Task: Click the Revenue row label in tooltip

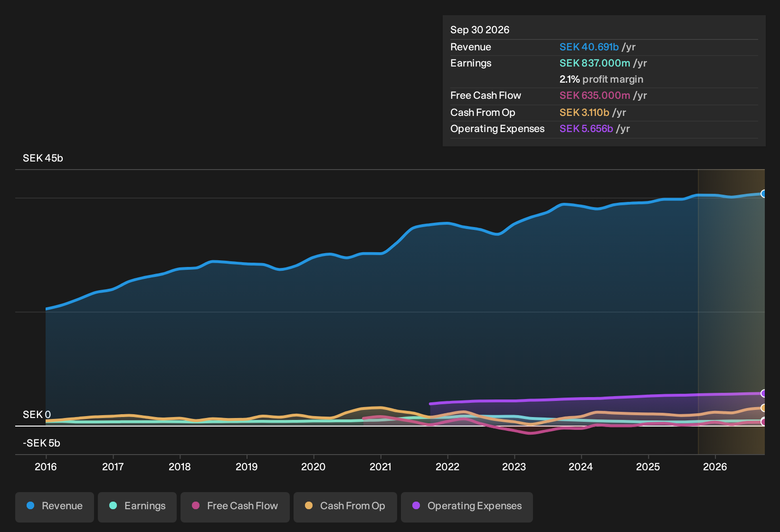Action: click(x=471, y=47)
